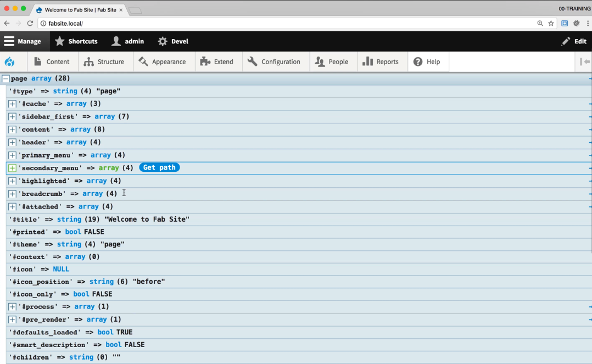
Task: Expand the '#process' array
Action: click(x=12, y=306)
